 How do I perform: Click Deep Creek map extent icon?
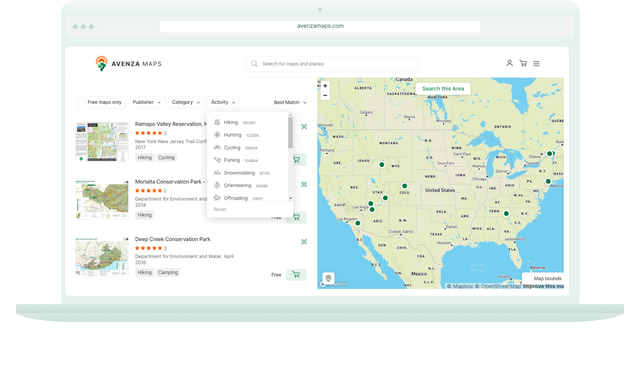pos(304,242)
